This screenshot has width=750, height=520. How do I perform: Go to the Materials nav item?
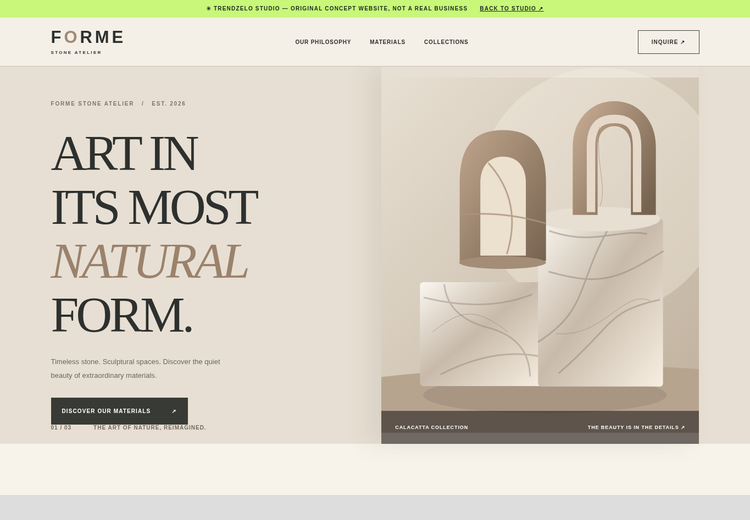[387, 42]
